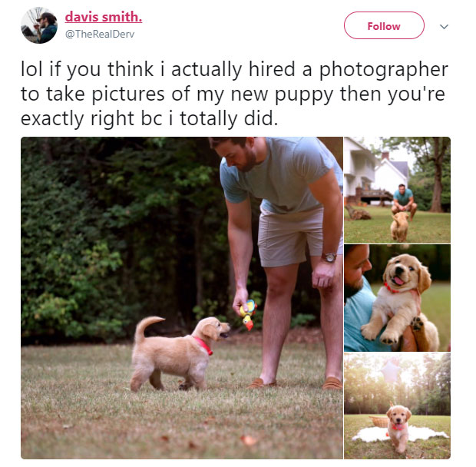Click the tweet text about hiring photographer

(x=234, y=94)
